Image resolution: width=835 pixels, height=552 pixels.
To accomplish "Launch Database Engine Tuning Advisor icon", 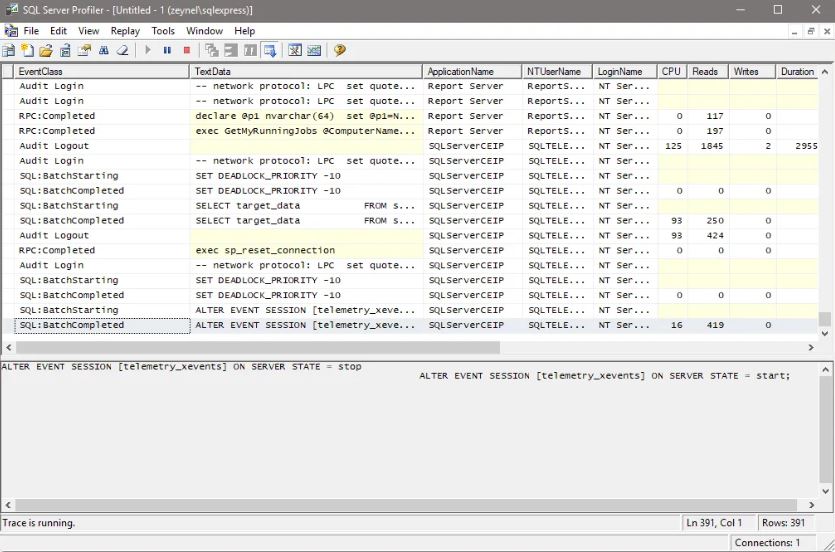I will click(x=295, y=51).
